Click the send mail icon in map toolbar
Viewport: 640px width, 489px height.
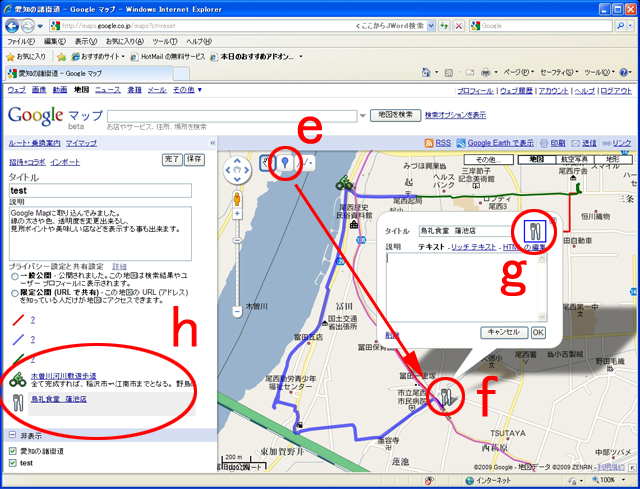click(x=576, y=143)
